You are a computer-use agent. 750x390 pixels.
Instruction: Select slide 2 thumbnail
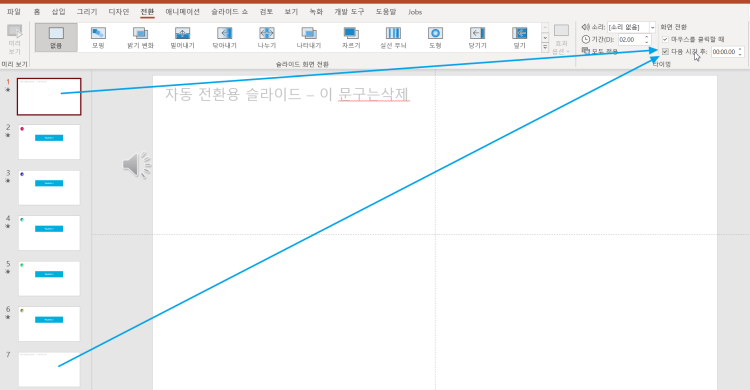point(49,142)
